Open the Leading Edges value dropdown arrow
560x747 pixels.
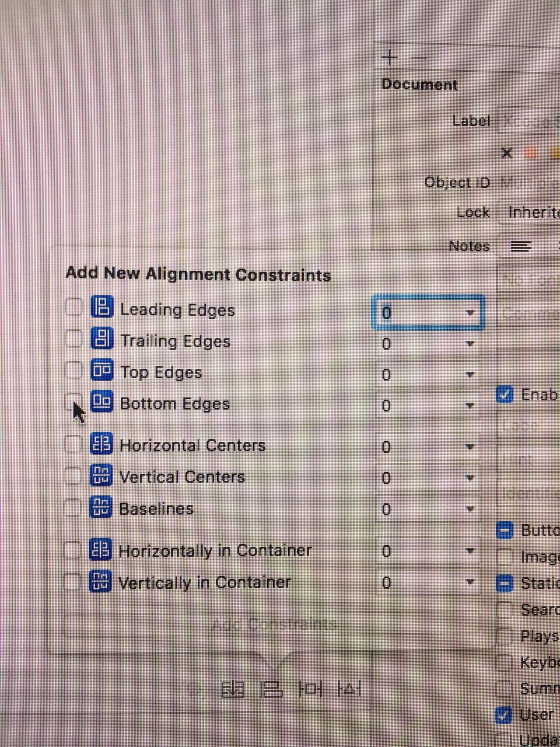[470, 313]
